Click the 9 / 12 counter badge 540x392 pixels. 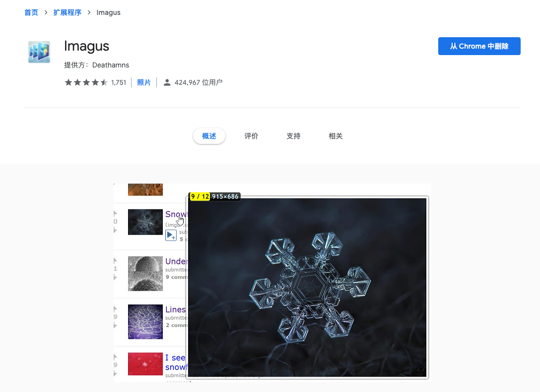[200, 196]
